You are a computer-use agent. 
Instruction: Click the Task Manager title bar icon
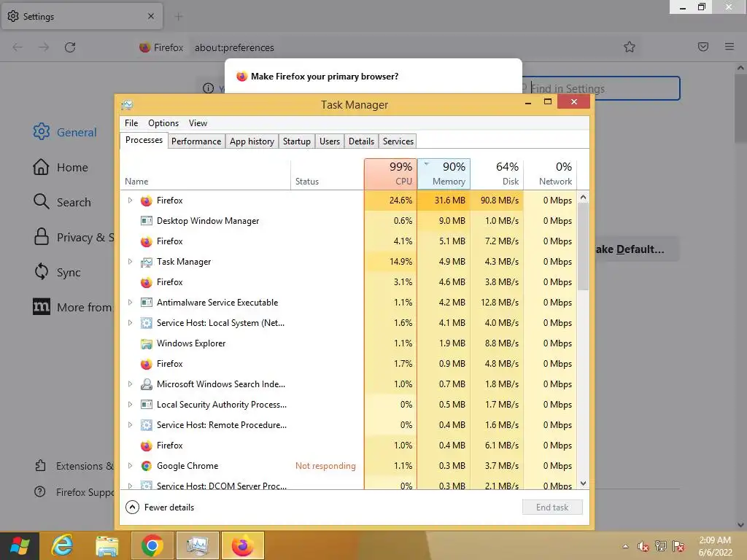(x=127, y=105)
